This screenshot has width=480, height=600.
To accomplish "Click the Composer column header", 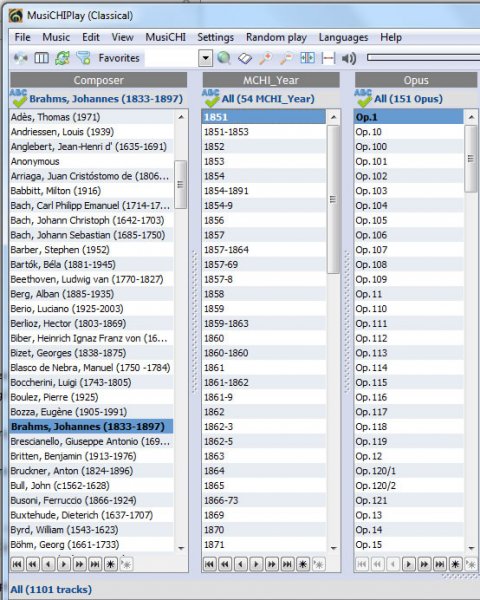I will coord(99,80).
